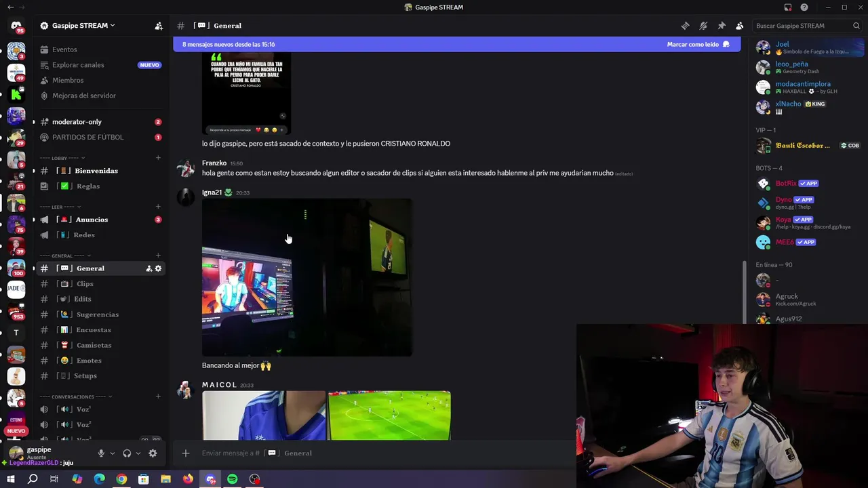Viewport: 868px width, 488px height.
Task: Click Marcar como leído
Action: pyautogui.click(x=698, y=44)
